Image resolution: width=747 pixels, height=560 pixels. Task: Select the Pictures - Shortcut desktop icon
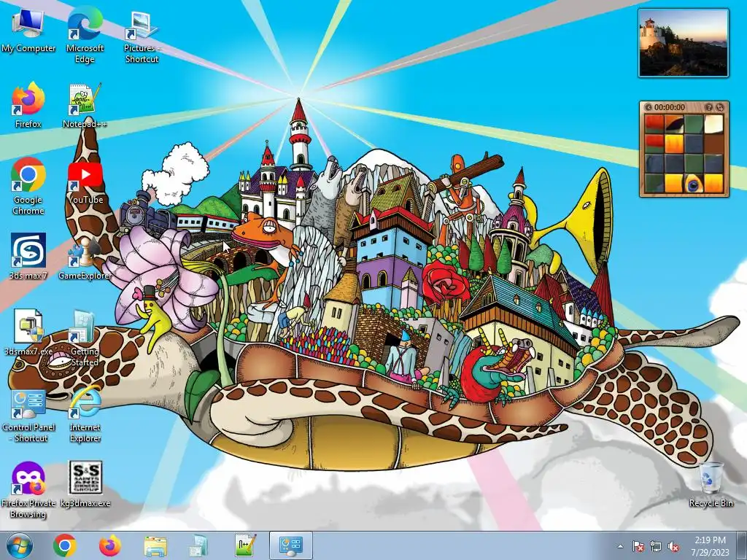click(x=142, y=36)
